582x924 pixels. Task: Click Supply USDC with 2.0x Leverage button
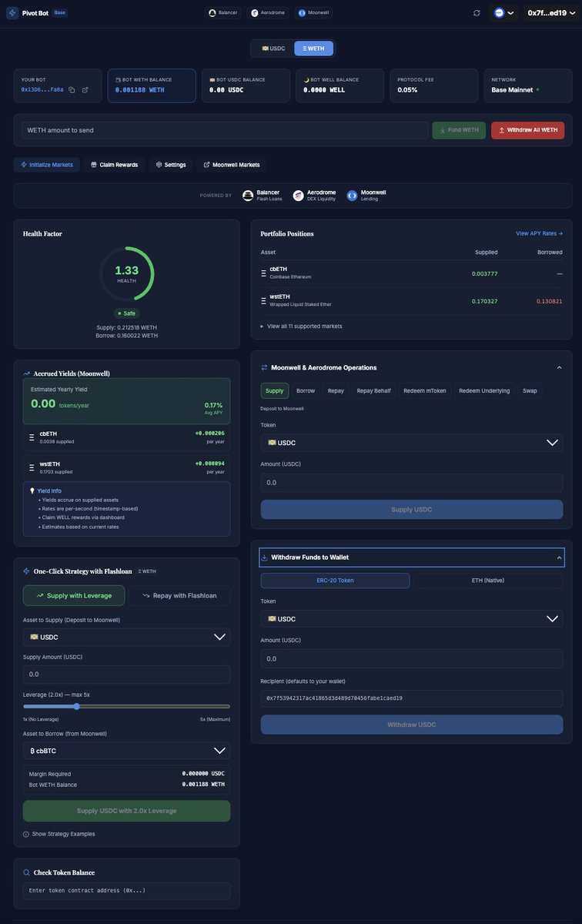pos(126,811)
